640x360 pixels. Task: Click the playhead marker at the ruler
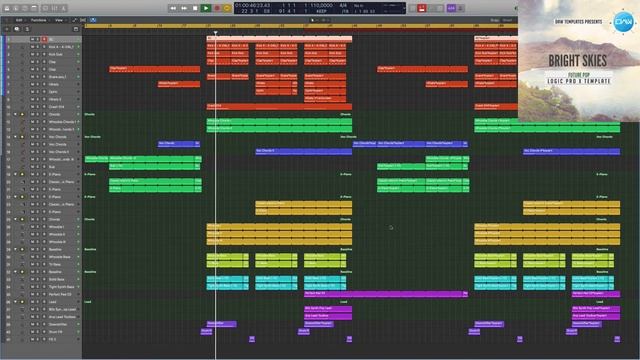point(216,33)
